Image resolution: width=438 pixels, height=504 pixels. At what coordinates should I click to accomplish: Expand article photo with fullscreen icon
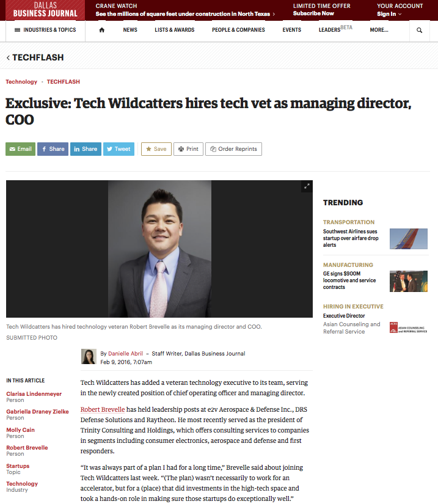click(x=307, y=186)
